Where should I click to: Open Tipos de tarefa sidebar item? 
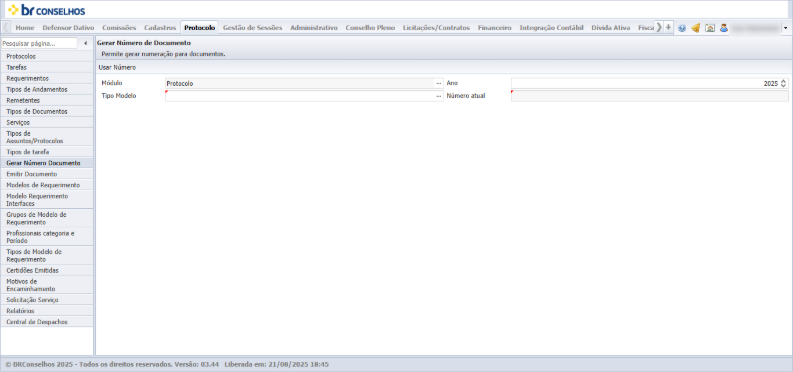(47, 152)
